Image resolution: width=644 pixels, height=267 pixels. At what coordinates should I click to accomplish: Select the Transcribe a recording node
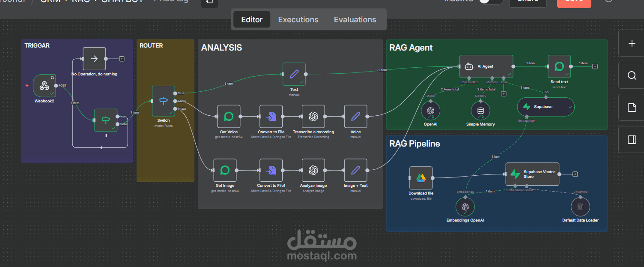(x=313, y=116)
